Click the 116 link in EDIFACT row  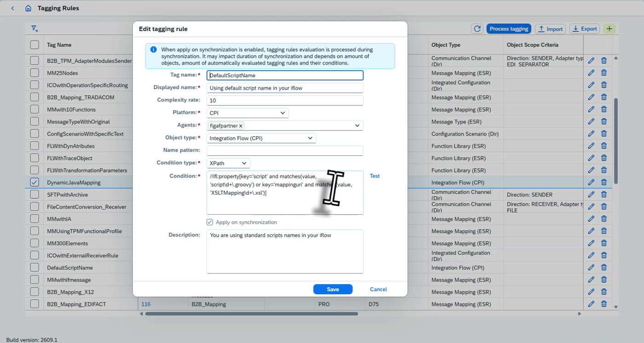[x=146, y=304]
